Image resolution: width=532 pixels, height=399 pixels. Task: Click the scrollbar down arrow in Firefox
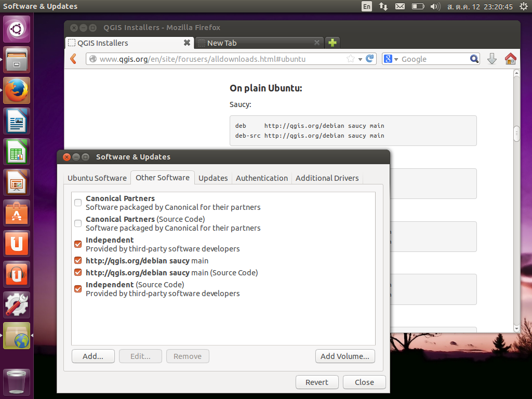[x=516, y=328]
